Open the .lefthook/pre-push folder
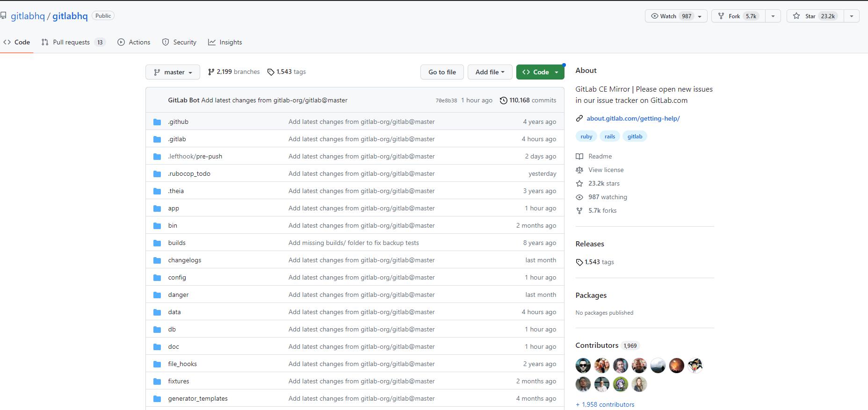The image size is (868, 410). 195,156
